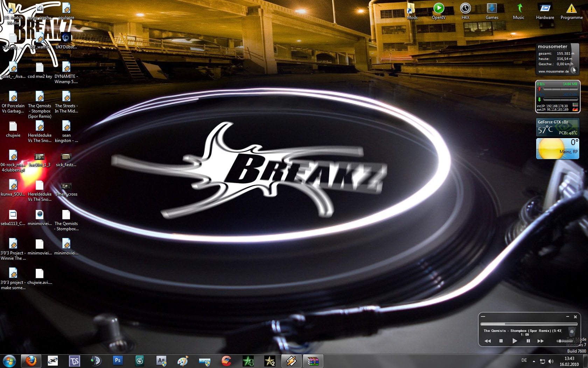Screen dimensions: 588x368
Task: Select the soulcore audio file
Action: click(x=66, y=11)
